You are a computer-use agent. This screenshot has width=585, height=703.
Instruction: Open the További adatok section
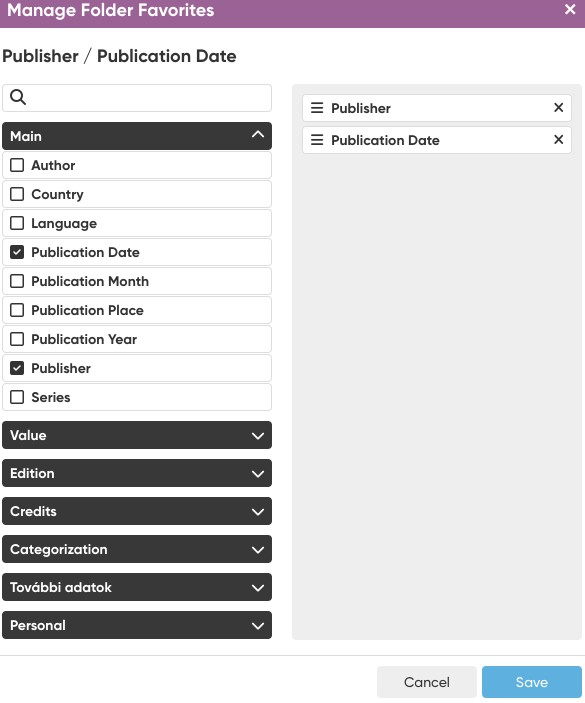tap(137, 587)
